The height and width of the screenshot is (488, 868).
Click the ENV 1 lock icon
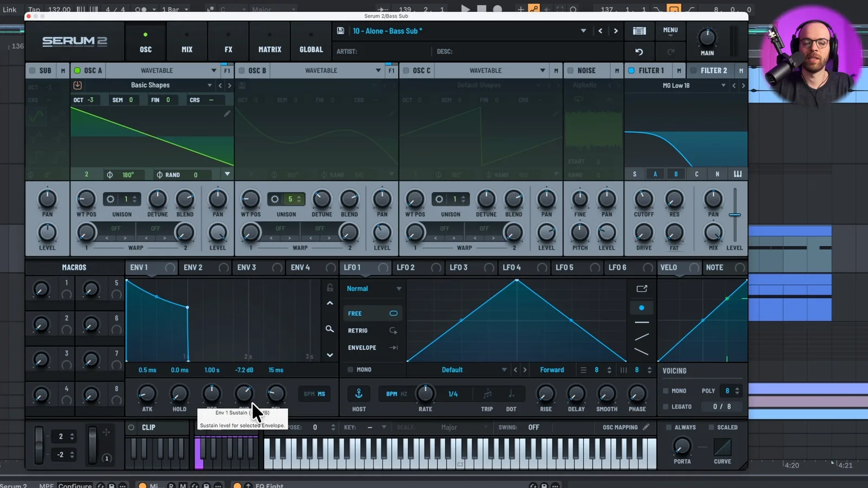click(329, 287)
